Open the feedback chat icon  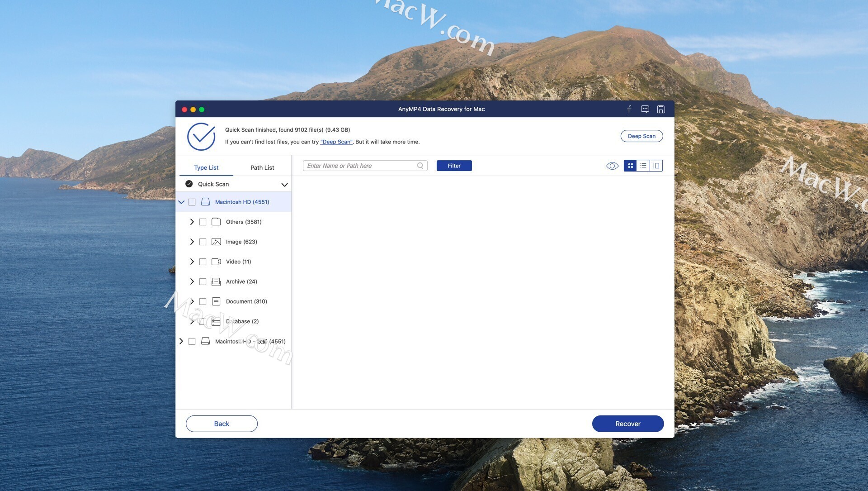point(645,109)
